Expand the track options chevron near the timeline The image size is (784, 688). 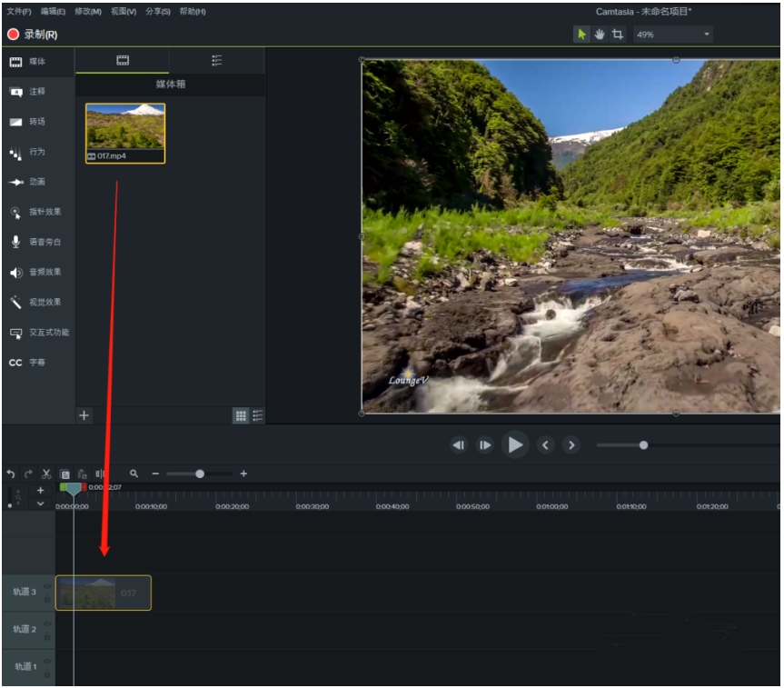[x=39, y=502]
